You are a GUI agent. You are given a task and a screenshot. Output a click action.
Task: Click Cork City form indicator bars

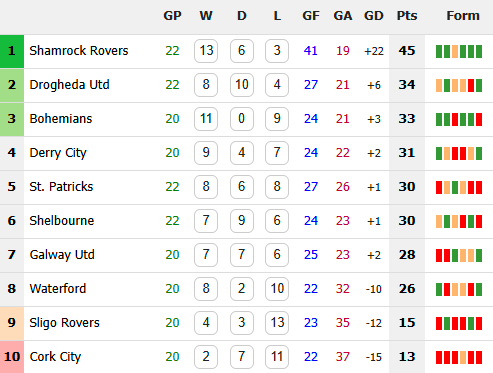click(459, 357)
